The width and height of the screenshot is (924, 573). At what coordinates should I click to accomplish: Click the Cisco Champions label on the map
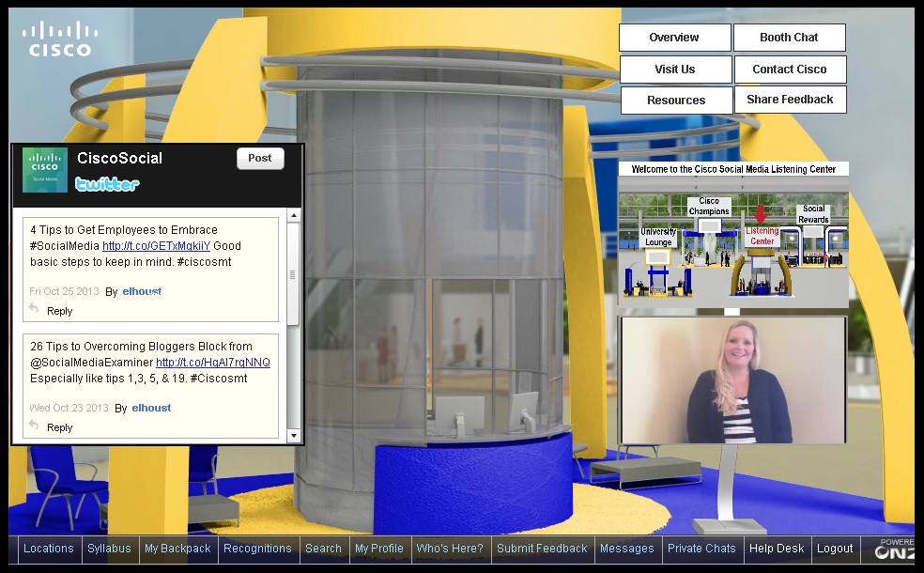click(709, 206)
